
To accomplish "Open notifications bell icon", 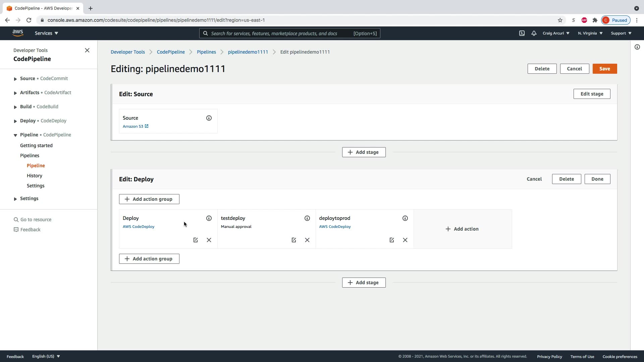I will coord(534,33).
